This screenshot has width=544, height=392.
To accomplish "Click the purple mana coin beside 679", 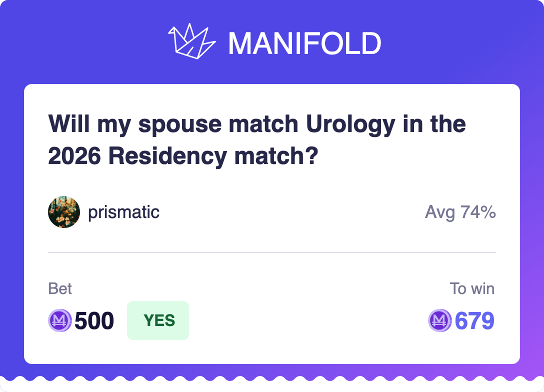I will (x=440, y=320).
